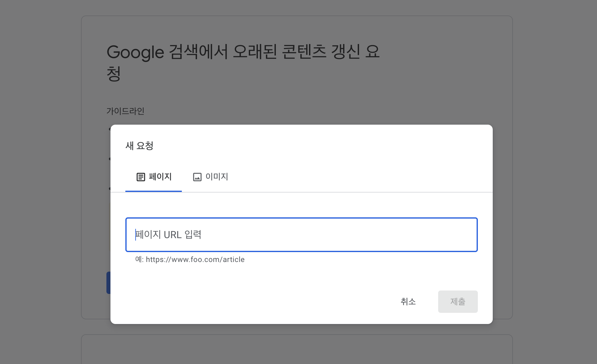
Task: Click the URL field's blue focus border
Action: (x=301, y=218)
